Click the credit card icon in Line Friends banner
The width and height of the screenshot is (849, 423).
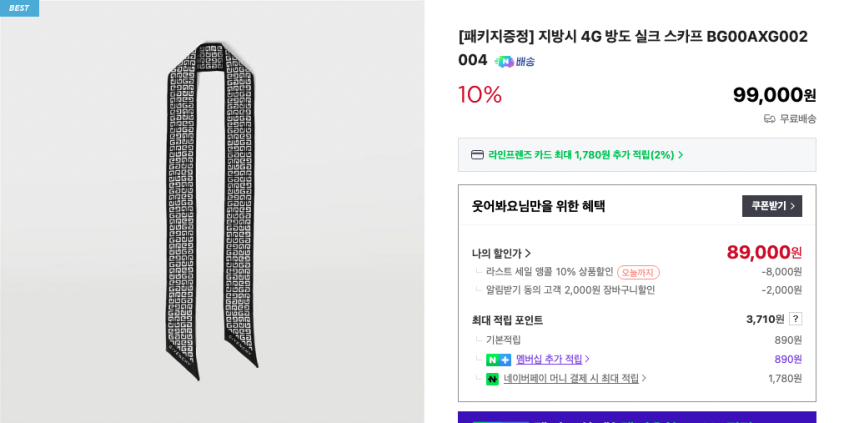(x=477, y=155)
